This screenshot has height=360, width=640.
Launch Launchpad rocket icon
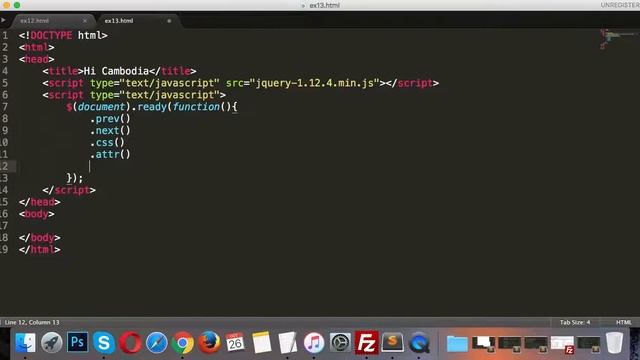pyautogui.click(x=51, y=342)
